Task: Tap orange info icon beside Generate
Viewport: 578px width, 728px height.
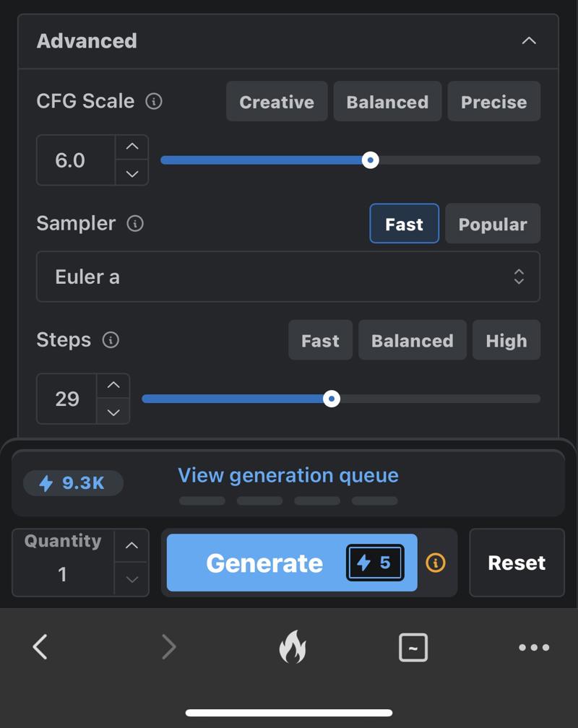Action: point(436,563)
